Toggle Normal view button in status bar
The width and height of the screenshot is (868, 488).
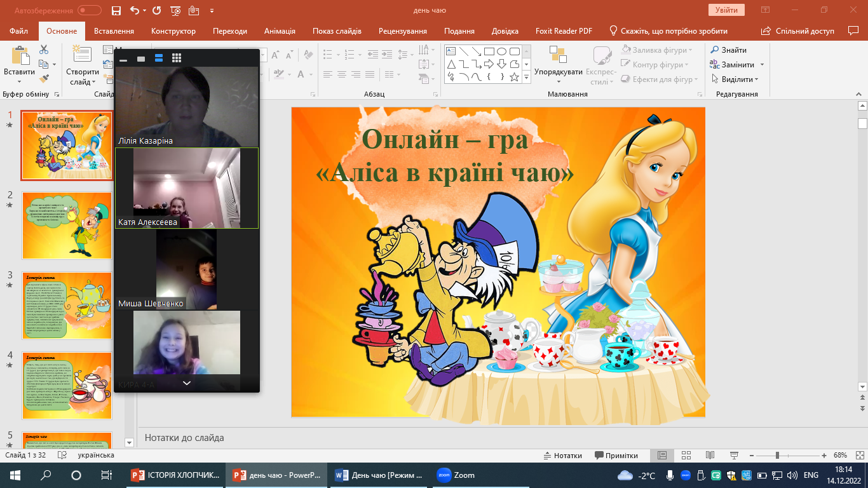(x=661, y=456)
